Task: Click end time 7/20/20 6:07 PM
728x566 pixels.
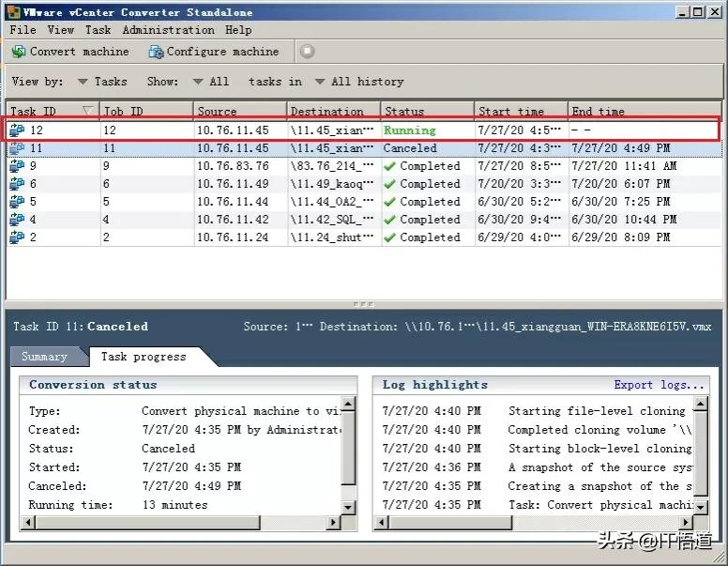Action: [621, 184]
